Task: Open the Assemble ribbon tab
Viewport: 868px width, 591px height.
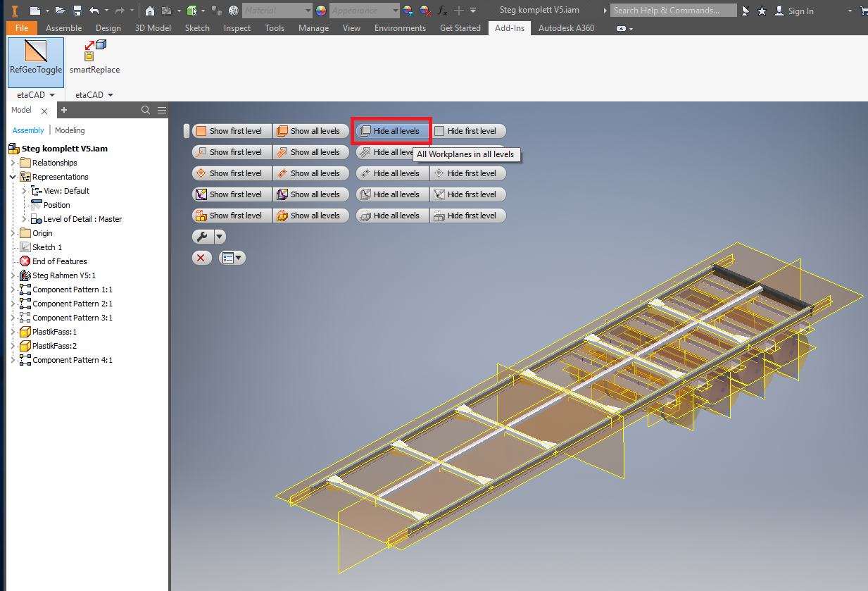Action: 64,28
